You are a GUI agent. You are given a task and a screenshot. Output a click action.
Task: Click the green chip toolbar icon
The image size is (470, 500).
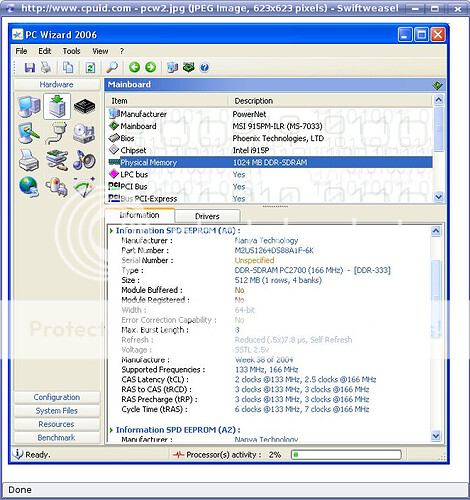189,67
